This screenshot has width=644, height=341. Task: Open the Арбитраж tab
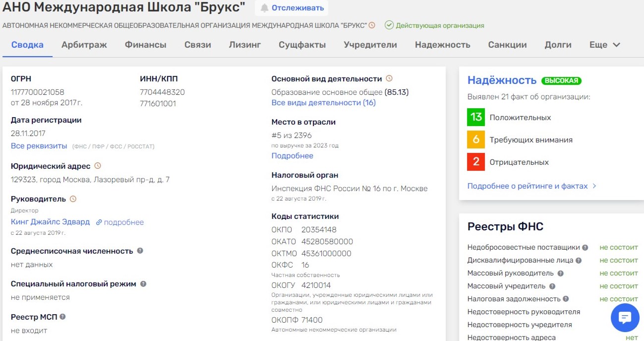84,45
